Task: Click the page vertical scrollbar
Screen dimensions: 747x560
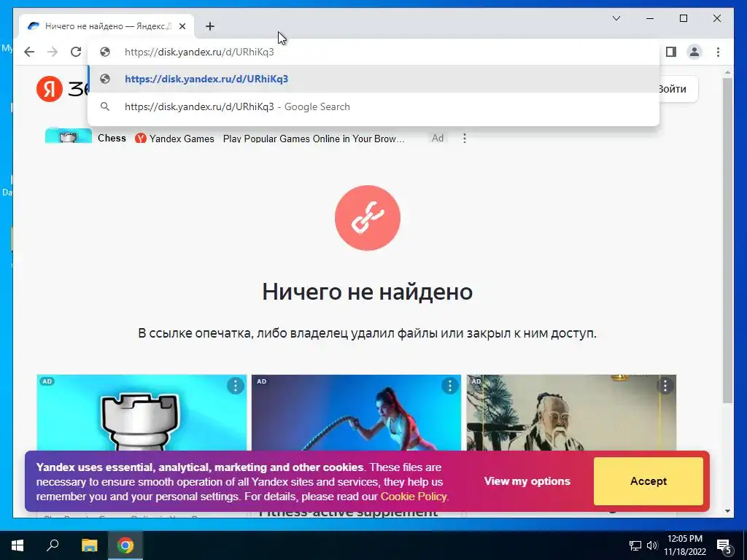Action: click(727, 241)
